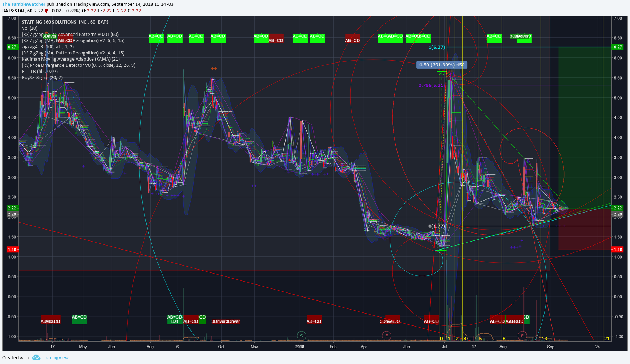The width and height of the screenshot is (630, 364).
Task: Open the earnings "E" marker near Jun
Action: (387, 336)
